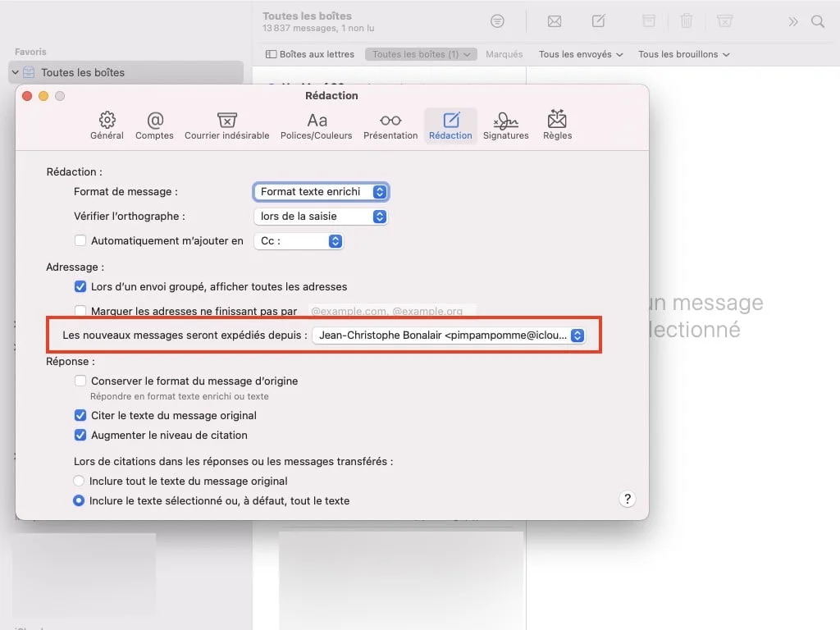This screenshot has width=840, height=630.
Task: Click the search icon in the toolbar
Action: pos(819,22)
